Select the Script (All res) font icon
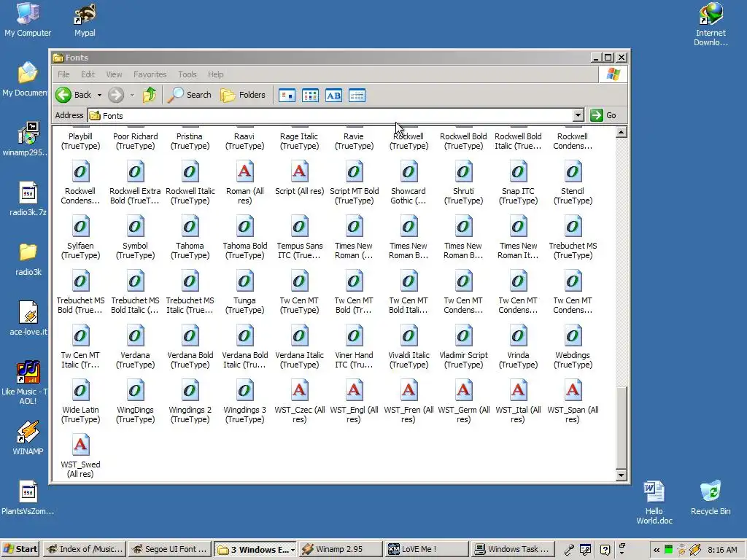The width and height of the screenshot is (747, 560). pyautogui.click(x=300, y=172)
